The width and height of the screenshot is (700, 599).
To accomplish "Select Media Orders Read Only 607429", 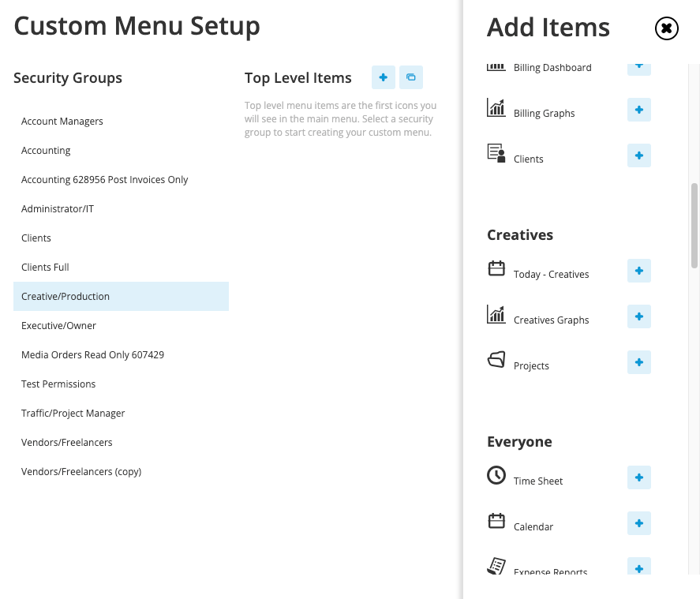I will 121,355.
